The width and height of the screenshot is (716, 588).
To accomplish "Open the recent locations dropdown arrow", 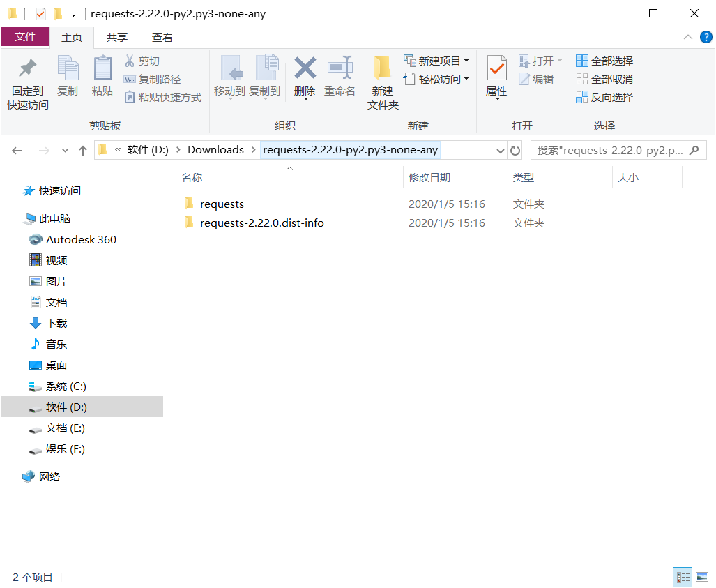I will (65, 150).
